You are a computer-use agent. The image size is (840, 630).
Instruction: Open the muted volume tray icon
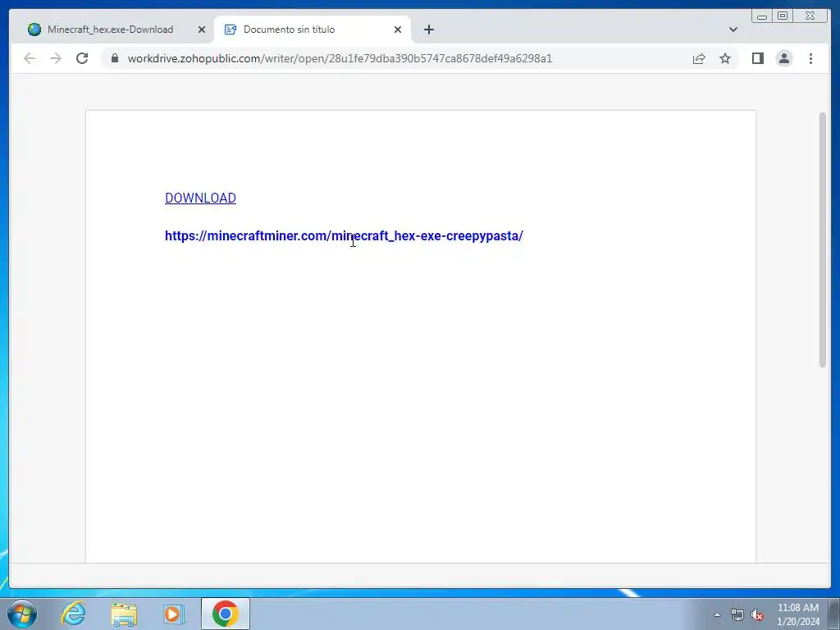coord(757,614)
